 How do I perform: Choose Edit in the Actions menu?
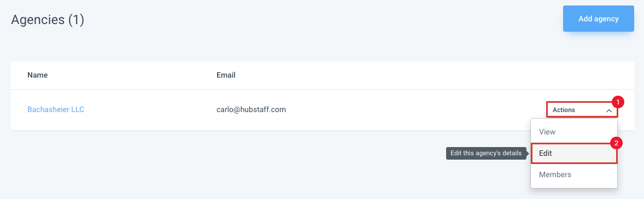[x=574, y=153]
